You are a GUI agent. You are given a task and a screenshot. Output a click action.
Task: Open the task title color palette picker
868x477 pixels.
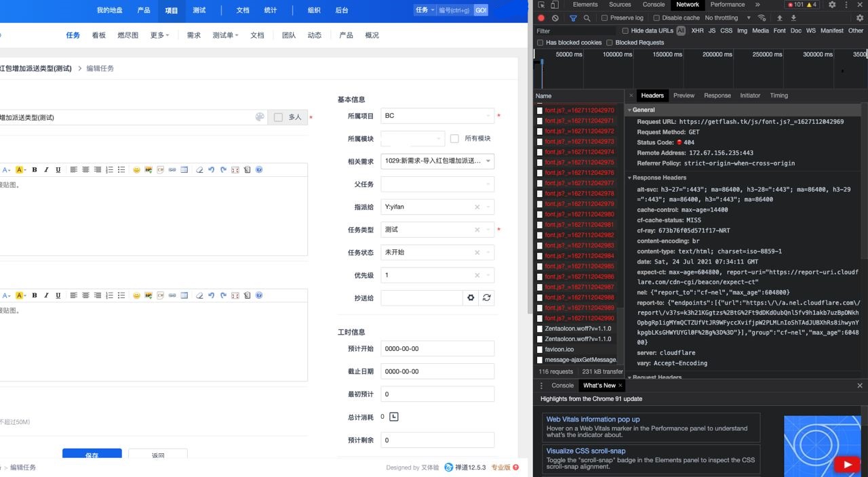[259, 117]
